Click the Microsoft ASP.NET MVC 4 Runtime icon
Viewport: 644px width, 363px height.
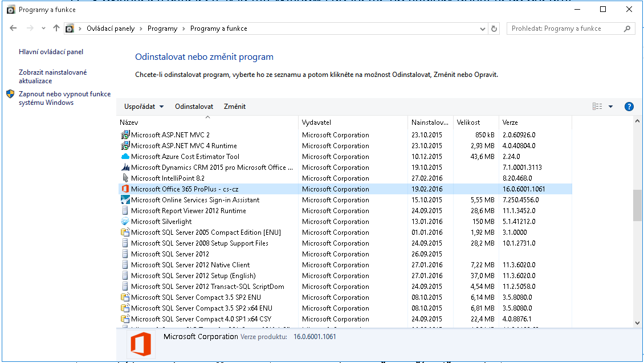125,146
